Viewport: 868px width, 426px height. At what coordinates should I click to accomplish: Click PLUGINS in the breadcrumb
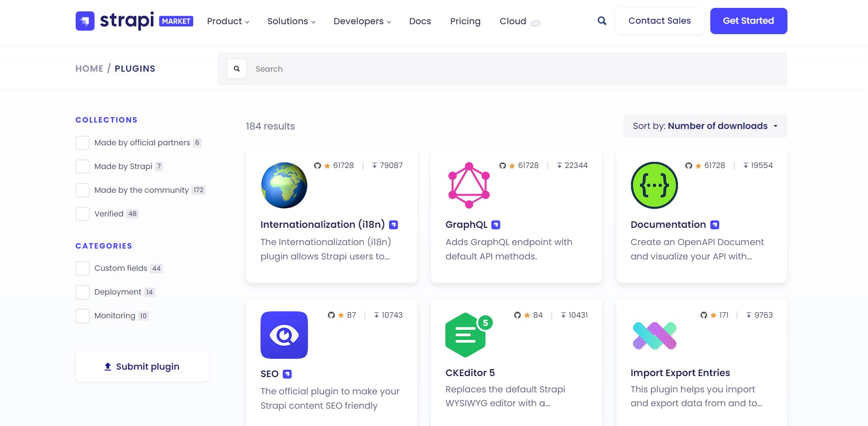[x=135, y=69]
